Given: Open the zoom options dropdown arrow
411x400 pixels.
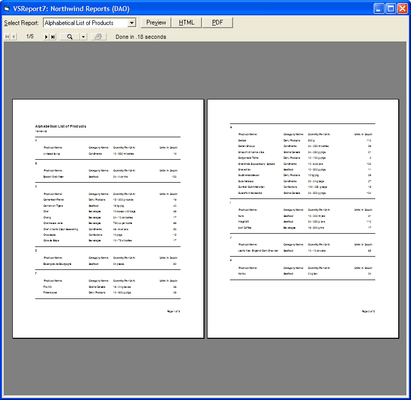Looking at the screenshot, I should 83,37.
